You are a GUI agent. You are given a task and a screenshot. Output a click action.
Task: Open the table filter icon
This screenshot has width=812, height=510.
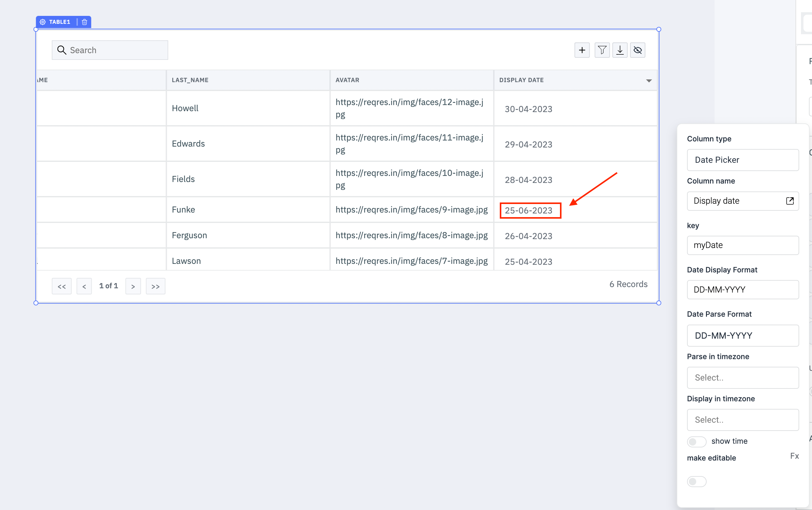point(602,50)
